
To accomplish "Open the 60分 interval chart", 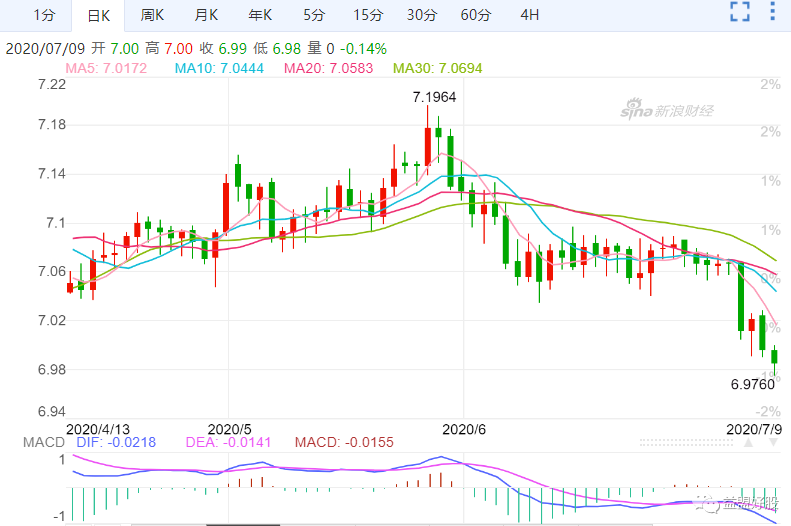I will pos(476,15).
